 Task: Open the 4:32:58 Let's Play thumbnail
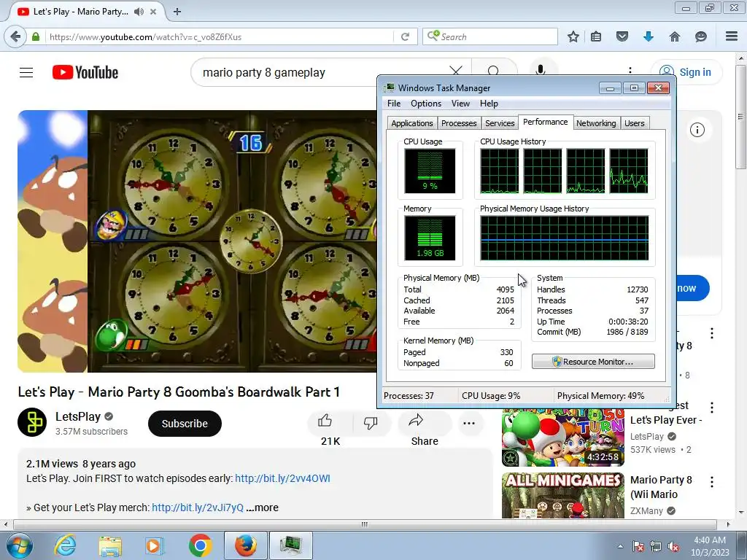click(x=562, y=437)
